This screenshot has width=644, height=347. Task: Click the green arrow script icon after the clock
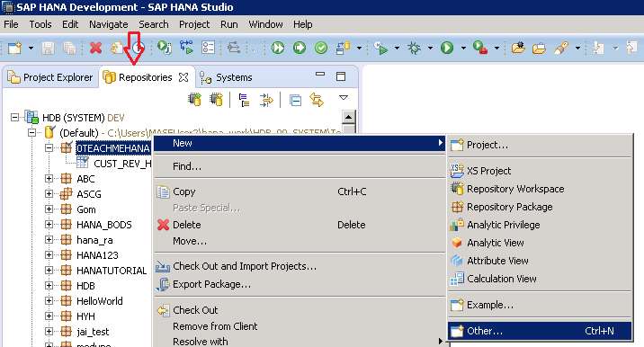coord(165,48)
